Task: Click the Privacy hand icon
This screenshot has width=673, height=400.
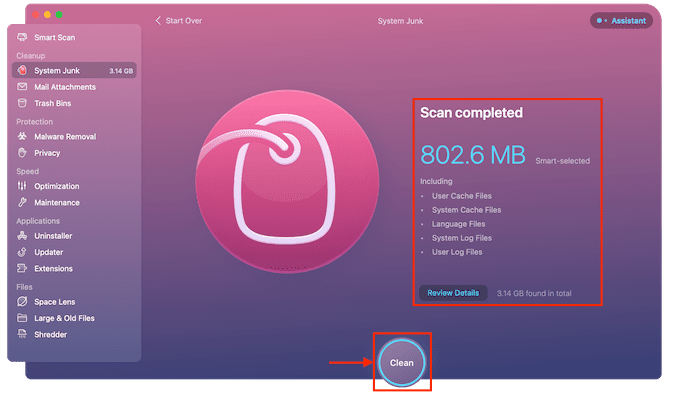Action: tap(22, 153)
